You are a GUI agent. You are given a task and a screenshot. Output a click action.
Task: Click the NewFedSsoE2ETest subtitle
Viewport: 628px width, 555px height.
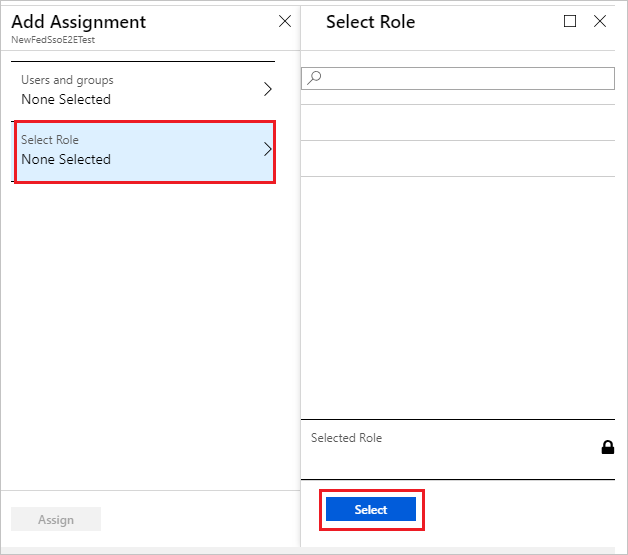[x=53, y=39]
